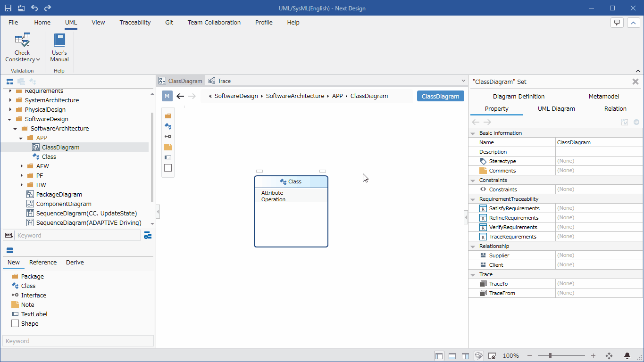Select ComponentDiagram in the model tree
Screen dimensions: 644x362
point(64,204)
